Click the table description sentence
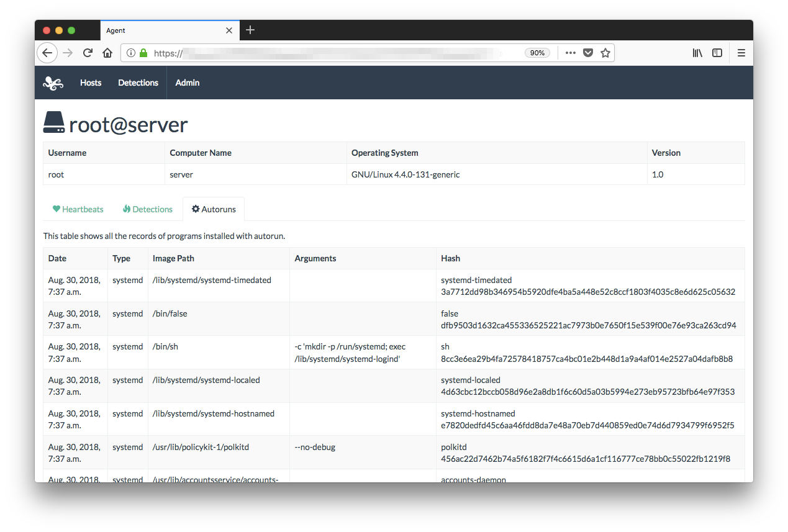 click(164, 236)
